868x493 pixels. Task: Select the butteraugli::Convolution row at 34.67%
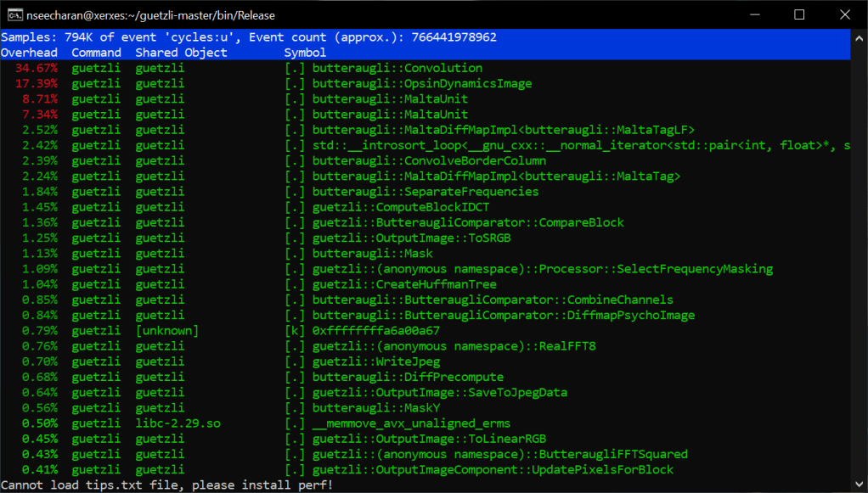point(397,68)
